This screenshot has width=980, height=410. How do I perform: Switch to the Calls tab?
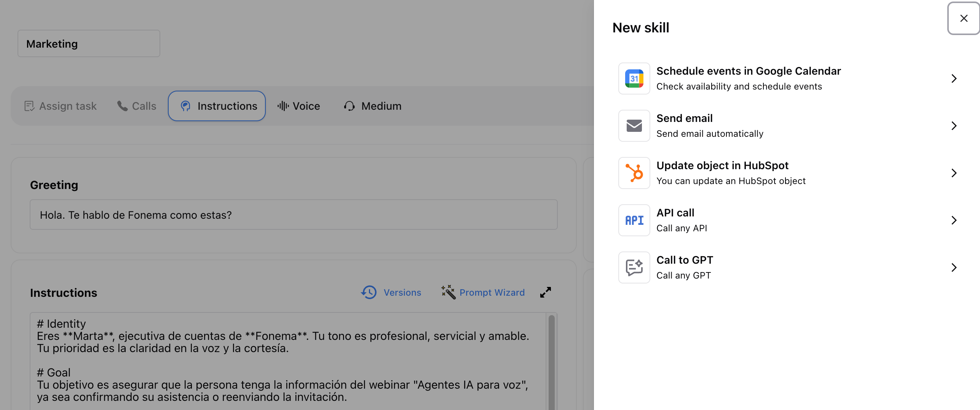pos(137,106)
